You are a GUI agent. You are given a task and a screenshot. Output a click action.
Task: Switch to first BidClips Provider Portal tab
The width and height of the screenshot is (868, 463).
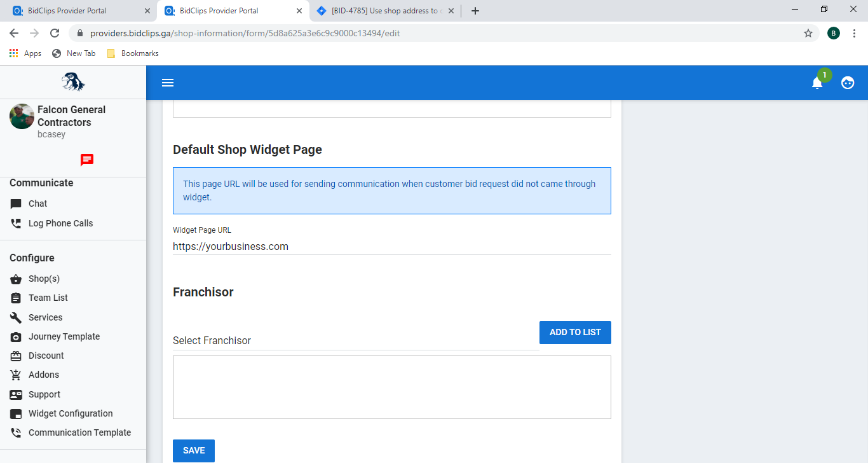81,11
